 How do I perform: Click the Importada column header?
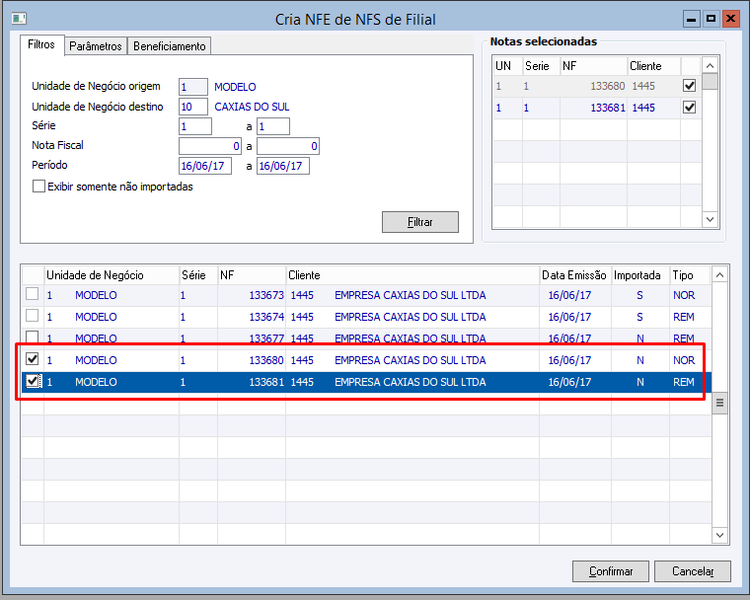(640, 275)
